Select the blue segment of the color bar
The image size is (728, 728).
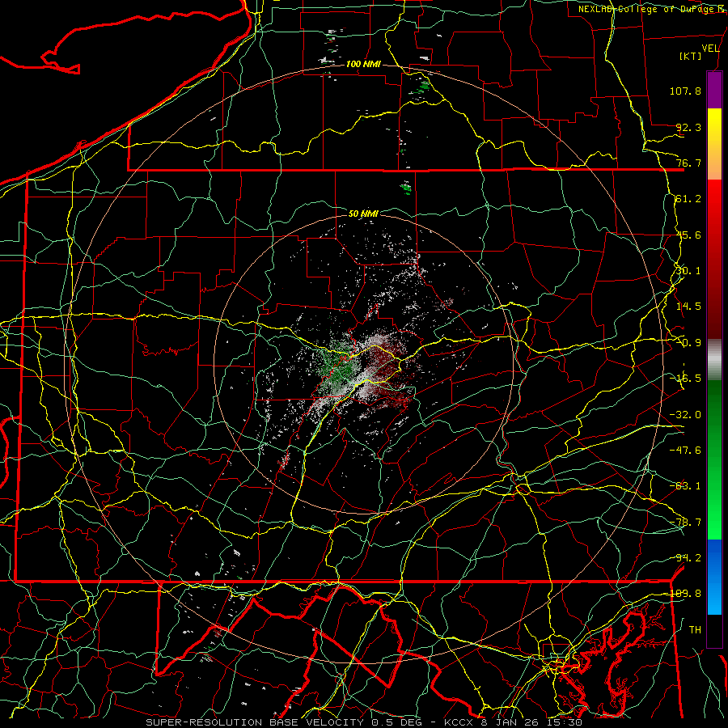tap(714, 577)
